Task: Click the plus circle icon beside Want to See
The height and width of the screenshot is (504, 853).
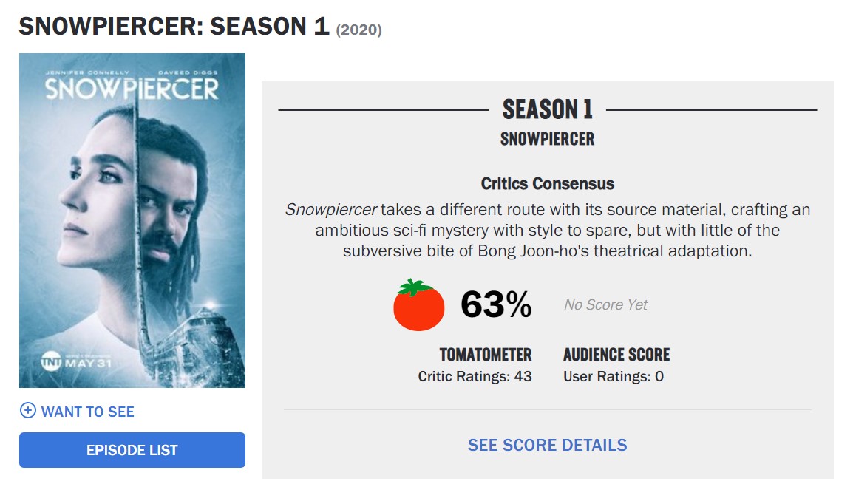Action: [x=27, y=411]
